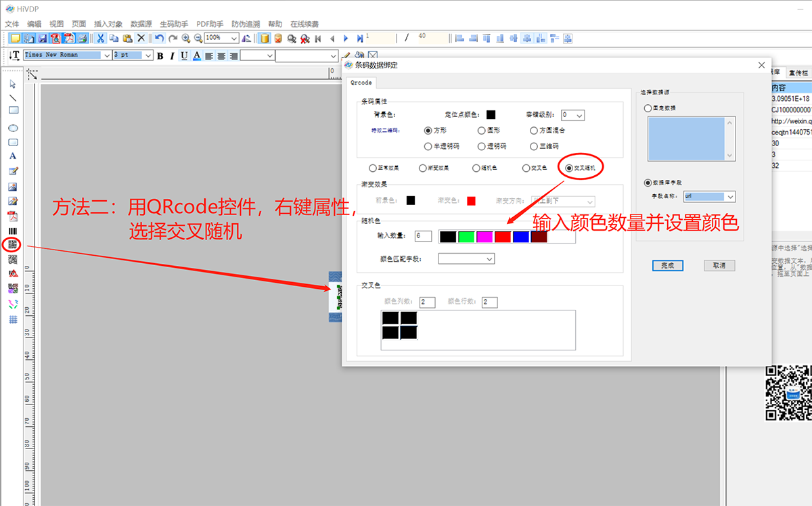Click the Delete X icon

pyautogui.click(x=141, y=39)
